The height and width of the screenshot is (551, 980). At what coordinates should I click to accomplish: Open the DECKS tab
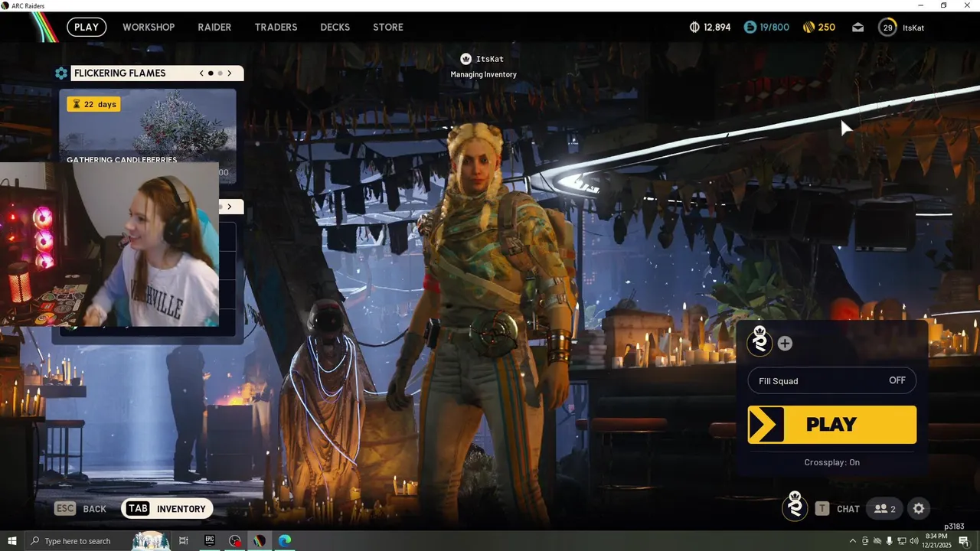pos(335,27)
